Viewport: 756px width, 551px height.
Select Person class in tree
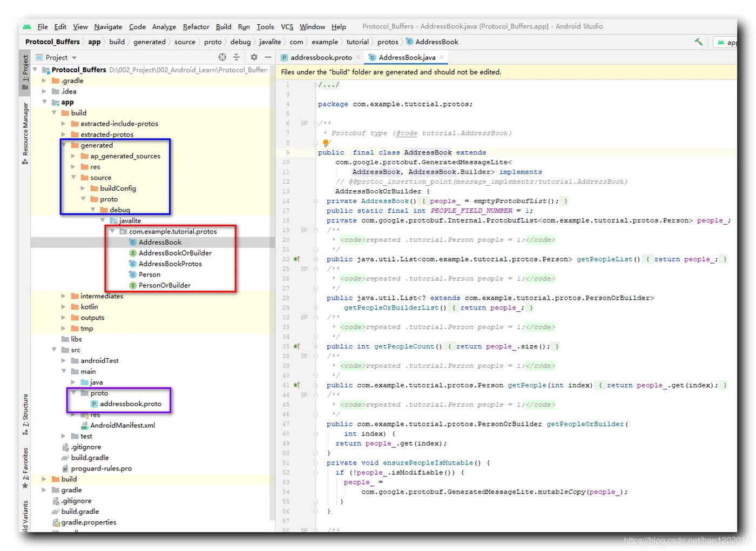click(150, 275)
